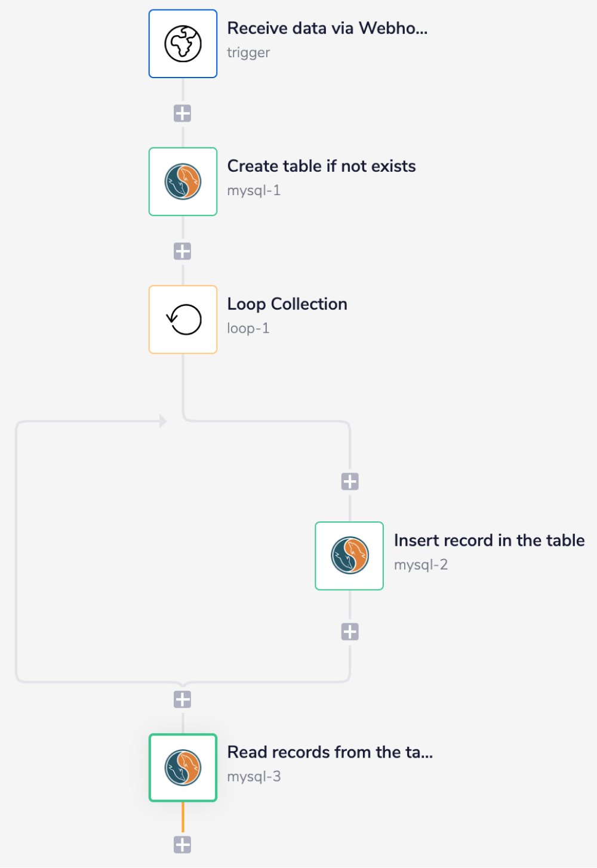
Task: Select the Create table if not exists node
Action: [x=183, y=181]
